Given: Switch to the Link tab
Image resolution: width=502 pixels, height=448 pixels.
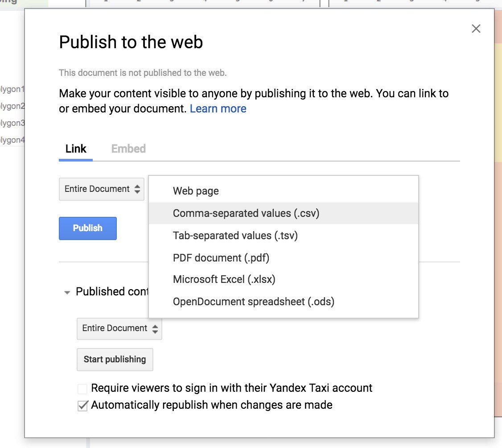Looking at the screenshot, I should point(76,149).
